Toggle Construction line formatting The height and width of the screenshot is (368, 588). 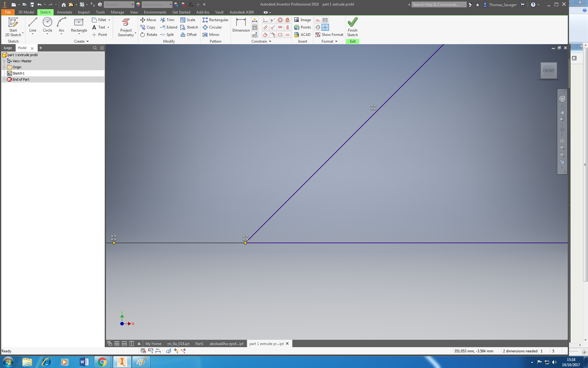click(x=318, y=27)
